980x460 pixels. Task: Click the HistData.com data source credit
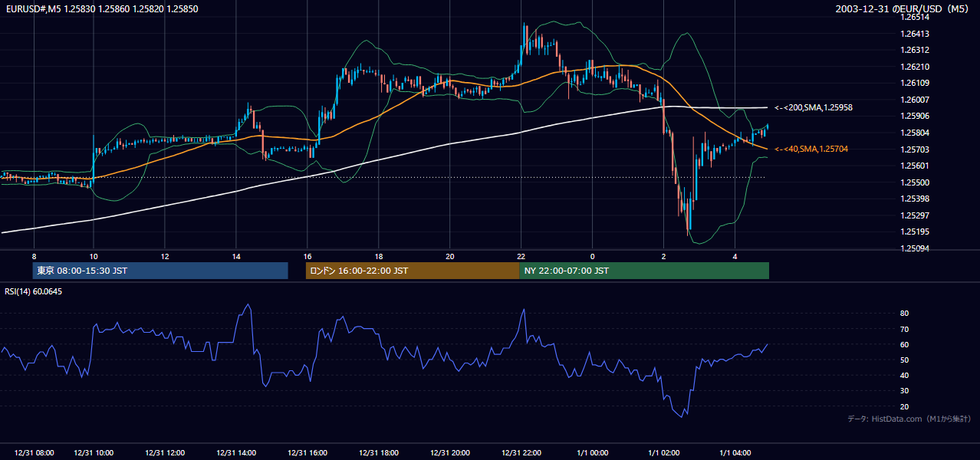(x=909, y=419)
